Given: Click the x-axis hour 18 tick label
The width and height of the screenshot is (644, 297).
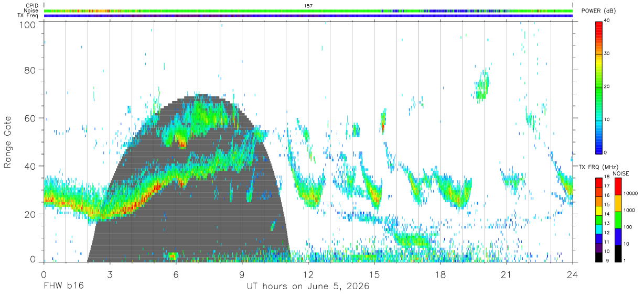Looking at the screenshot, I should point(440,274).
